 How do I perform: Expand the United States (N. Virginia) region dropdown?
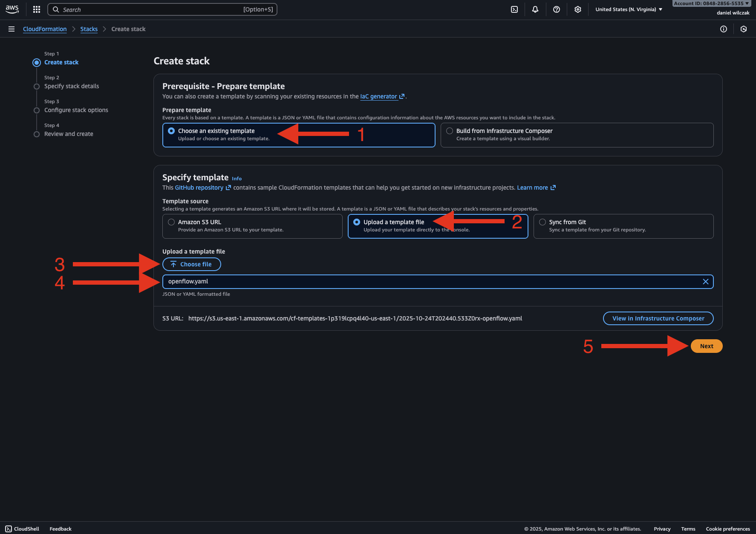click(629, 9)
